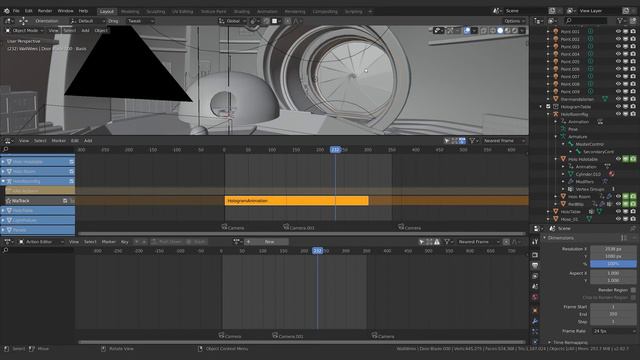Open NLA editor Marker menu

[58, 140]
